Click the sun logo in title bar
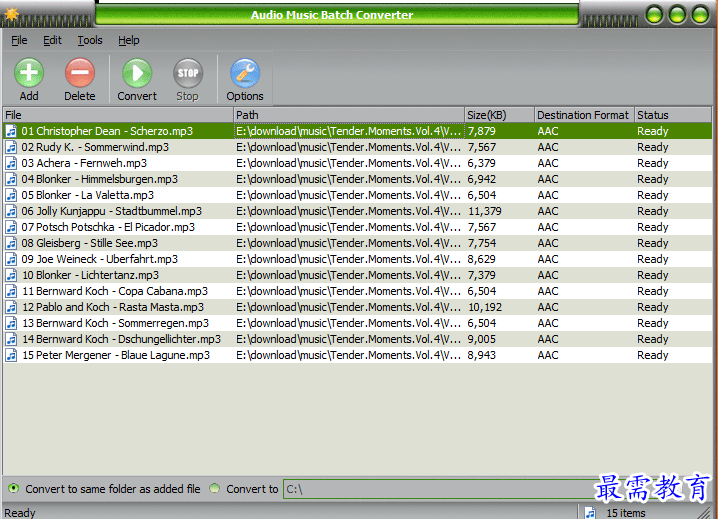Image resolution: width=718 pixels, height=519 pixels. tap(11, 14)
